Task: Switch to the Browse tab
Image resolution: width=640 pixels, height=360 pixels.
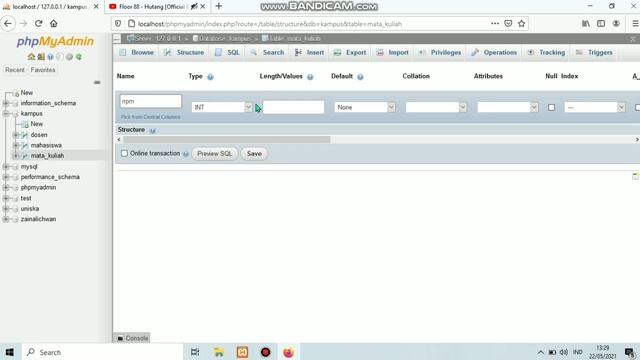Action: (x=137, y=53)
